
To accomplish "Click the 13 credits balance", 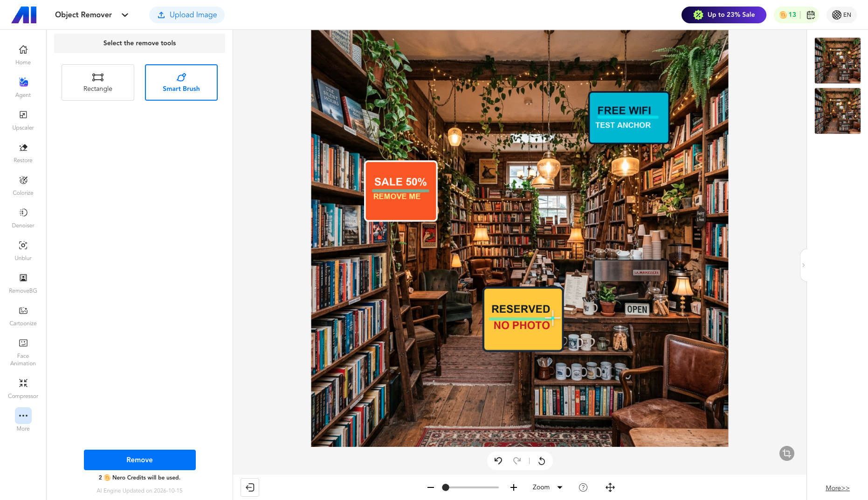I will tap(788, 15).
